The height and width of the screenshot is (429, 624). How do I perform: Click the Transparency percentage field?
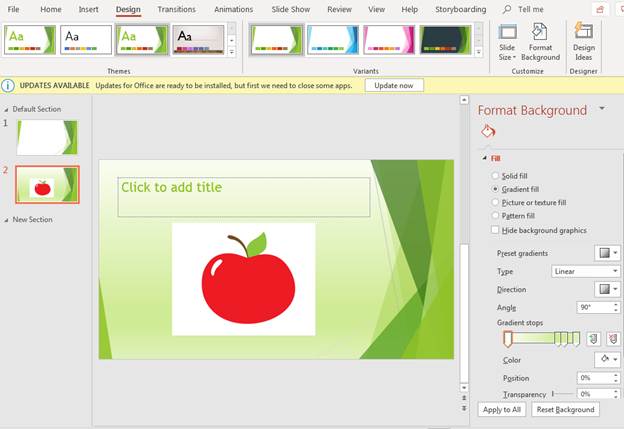594,394
